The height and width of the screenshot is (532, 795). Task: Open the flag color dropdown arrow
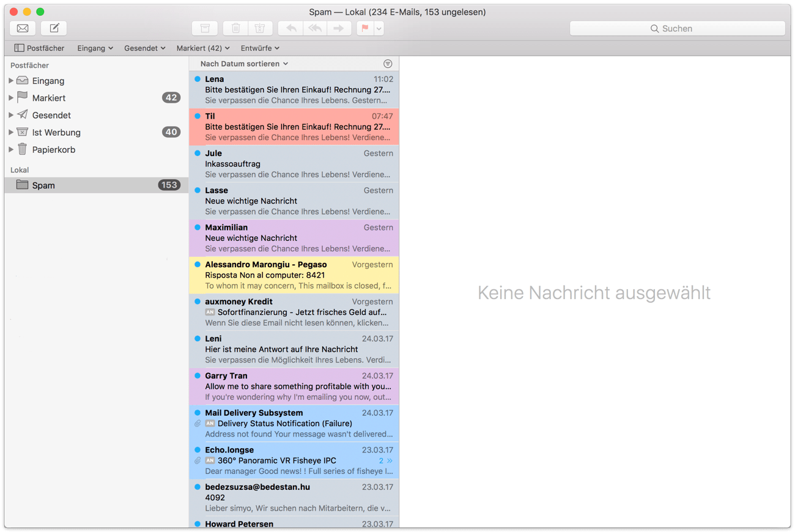[379, 28]
